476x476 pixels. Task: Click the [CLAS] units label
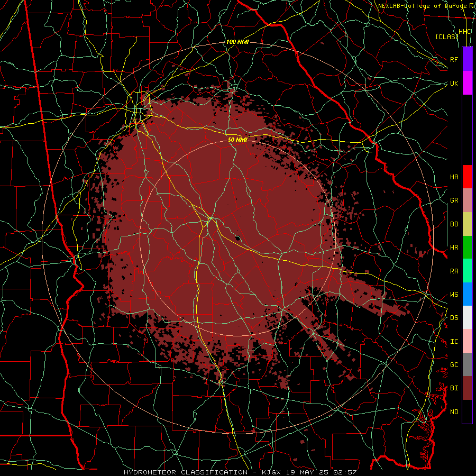click(x=447, y=36)
